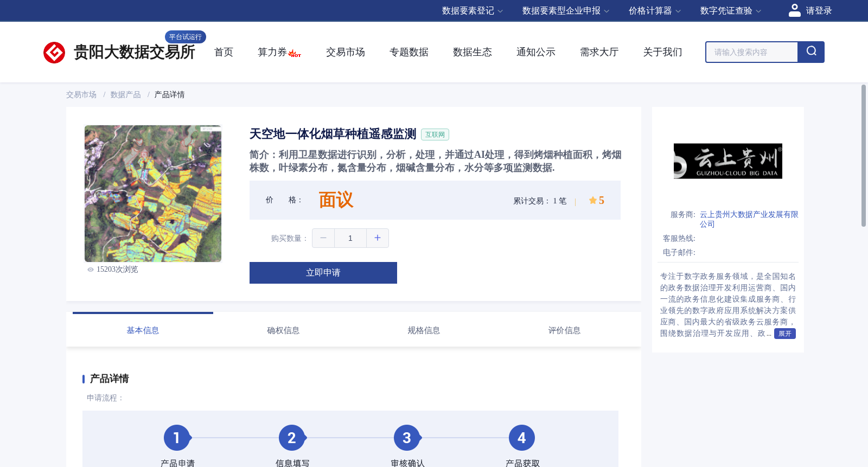Click the 15203次浏览 view count text
Image resolution: width=868 pixels, height=467 pixels.
tap(117, 270)
